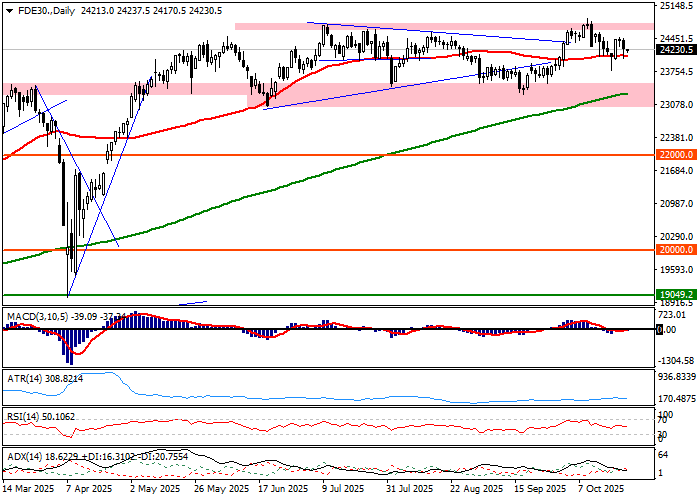Open the ATR(14) indicator label
This screenshot has width=700, height=500.
[27, 379]
